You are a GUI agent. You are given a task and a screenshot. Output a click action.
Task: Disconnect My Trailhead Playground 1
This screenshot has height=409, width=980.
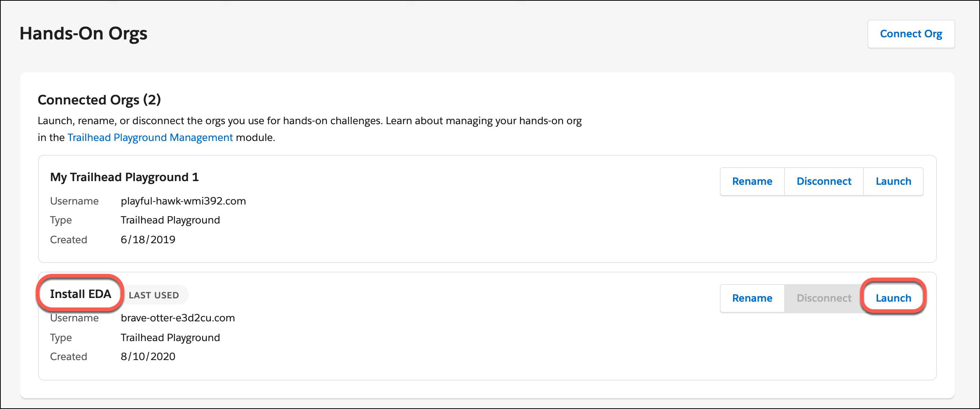(x=824, y=181)
